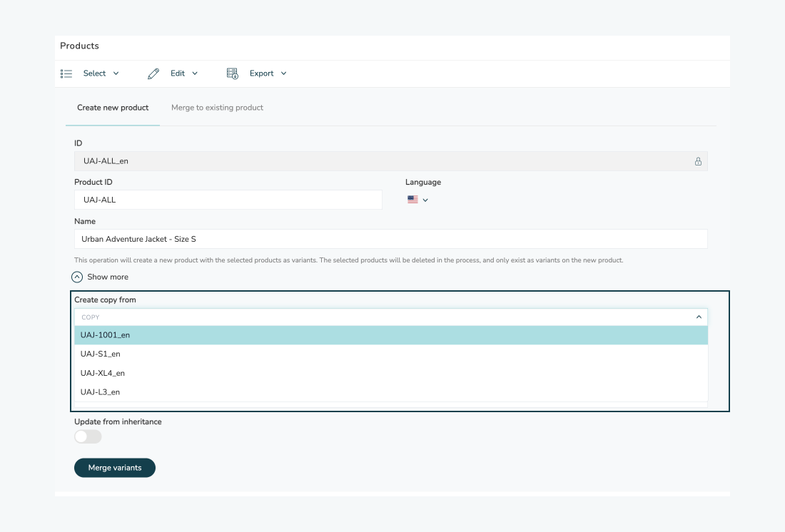Open the Export dropdown menu
The height and width of the screenshot is (532, 785).
tap(268, 73)
